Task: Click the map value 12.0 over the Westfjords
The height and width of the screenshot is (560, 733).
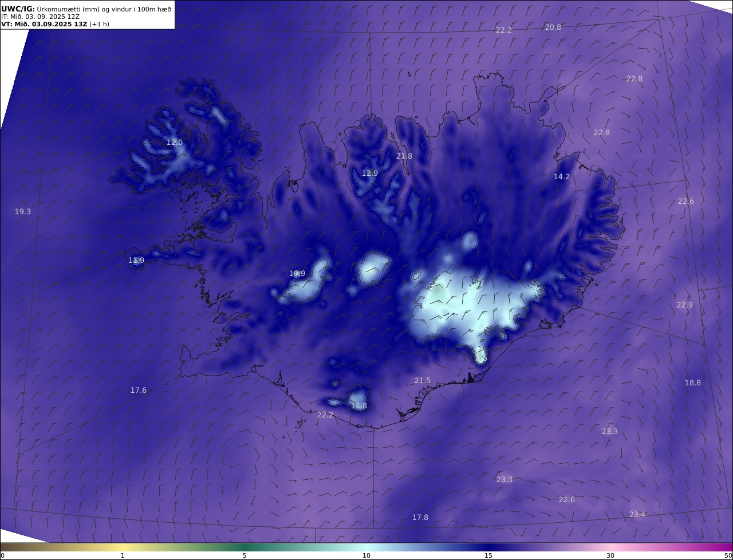Action: [x=175, y=142]
